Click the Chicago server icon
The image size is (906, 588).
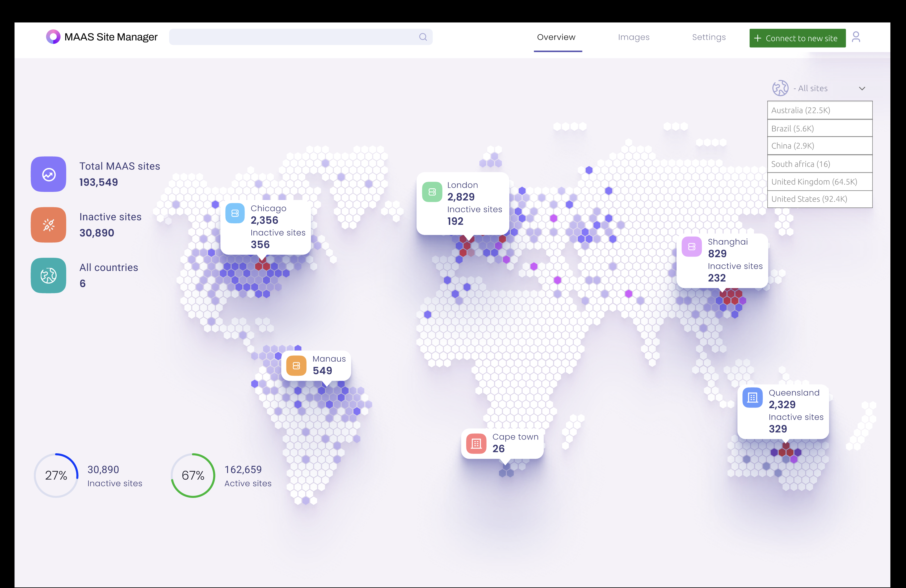(235, 213)
